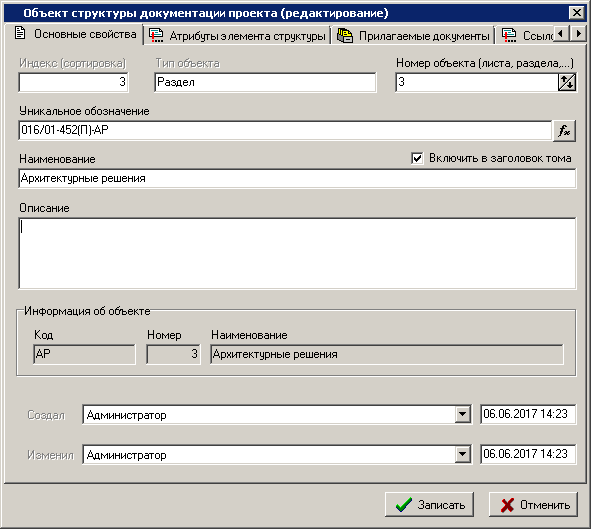Expand the Изменил user dropdown
The width and height of the screenshot is (591, 529).
click(462, 454)
